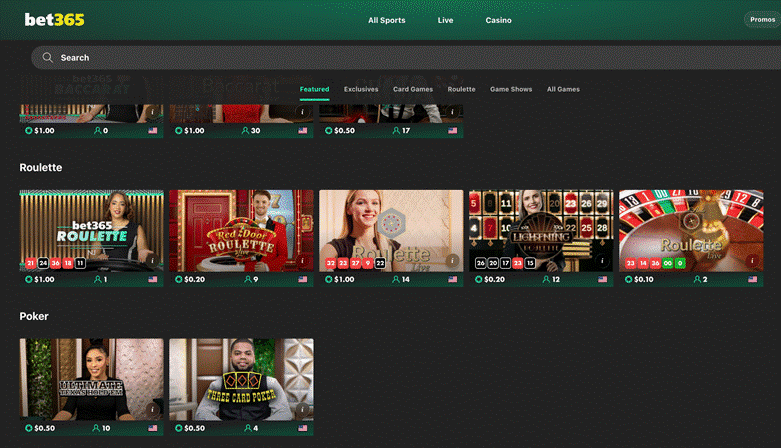Click the bet365 logo

point(54,20)
